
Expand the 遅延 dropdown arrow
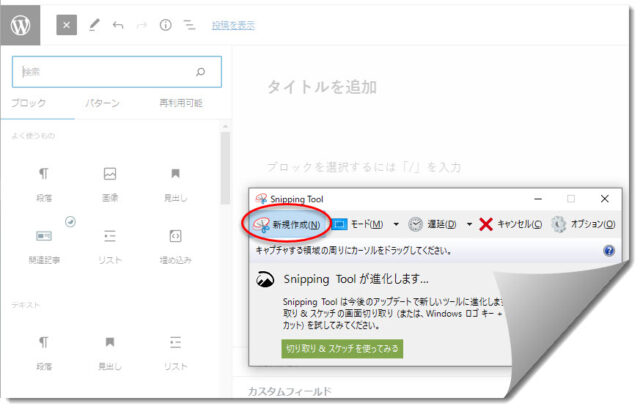[469, 224]
